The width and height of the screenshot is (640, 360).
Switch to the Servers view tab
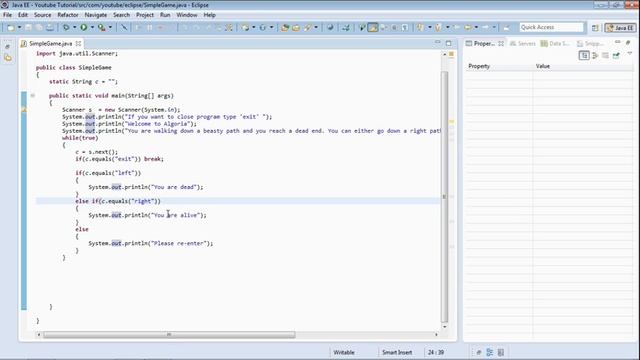pyautogui.click(x=523, y=43)
